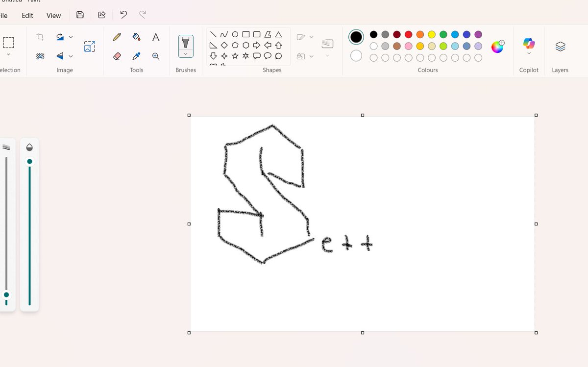This screenshot has height=367, width=588.
Task: Select the Colour picker eyedropper tool
Action: point(137,56)
